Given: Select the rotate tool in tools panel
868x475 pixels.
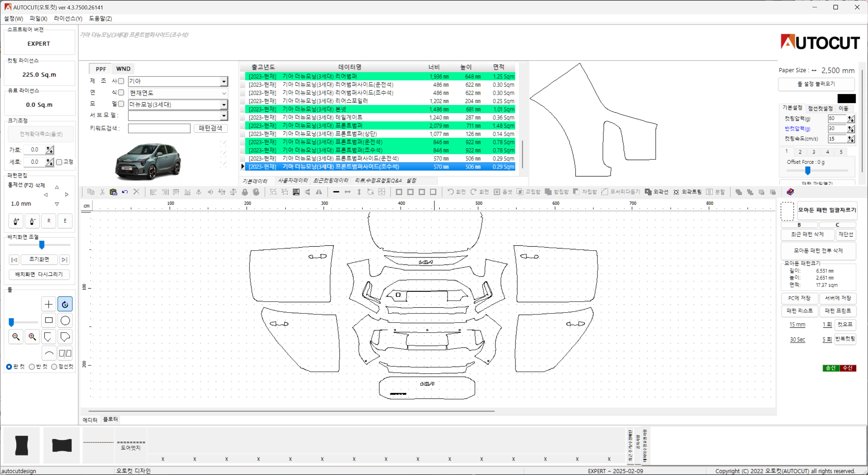Looking at the screenshot, I should (x=65, y=304).
